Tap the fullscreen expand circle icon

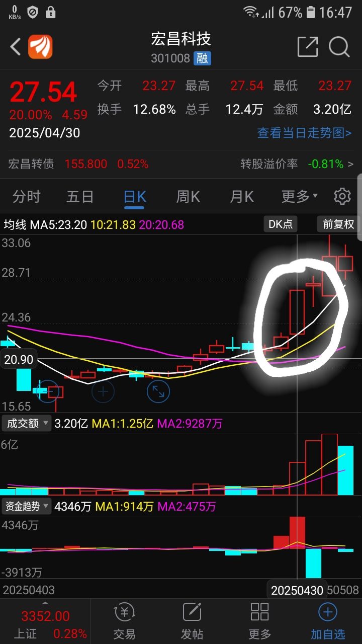coord(158,391)
